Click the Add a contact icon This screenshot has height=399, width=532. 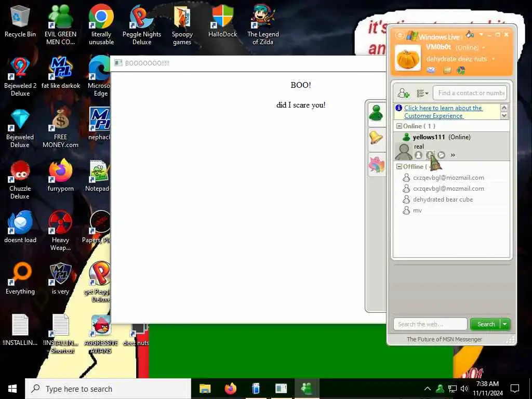coord(403,93)
